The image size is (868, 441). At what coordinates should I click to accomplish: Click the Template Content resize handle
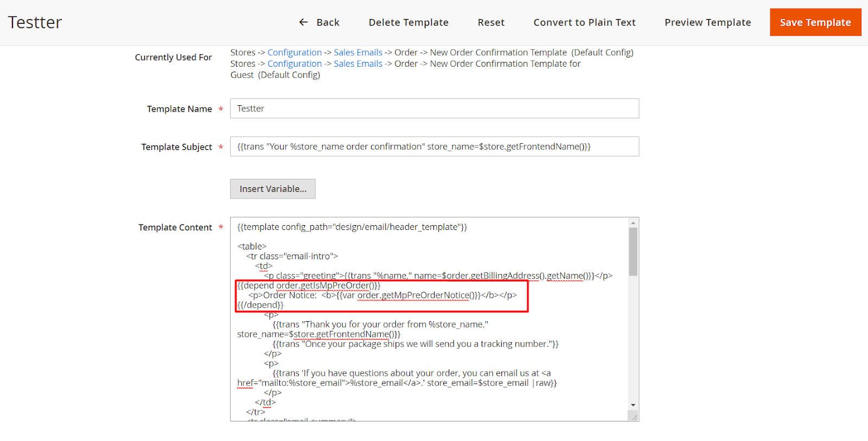pyautogui.click(x=633, y=416)
